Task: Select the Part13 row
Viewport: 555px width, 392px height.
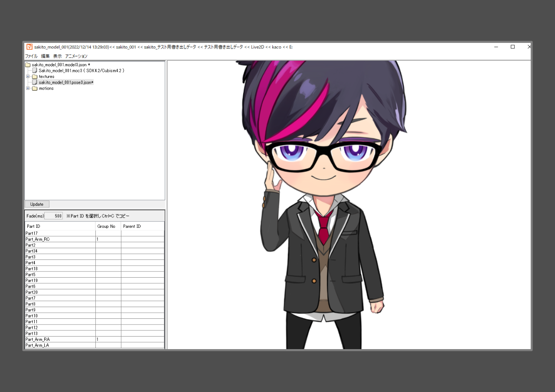Action: pos(95,334)
